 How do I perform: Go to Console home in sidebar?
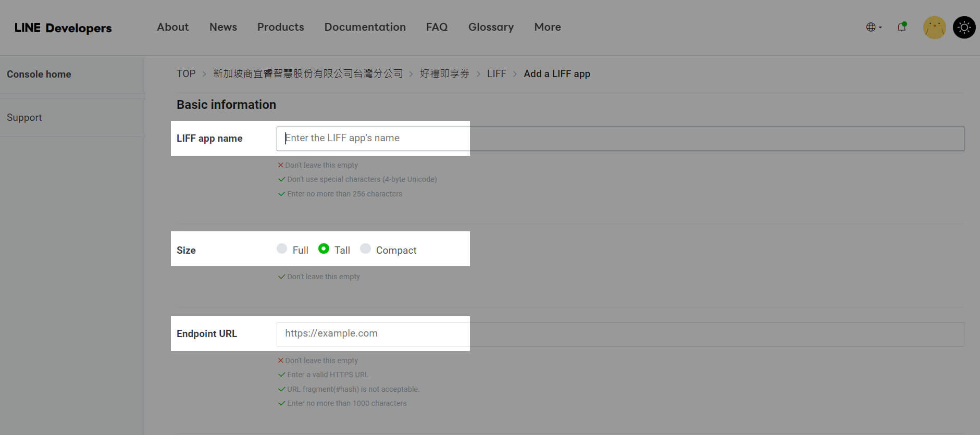point(39,74)
